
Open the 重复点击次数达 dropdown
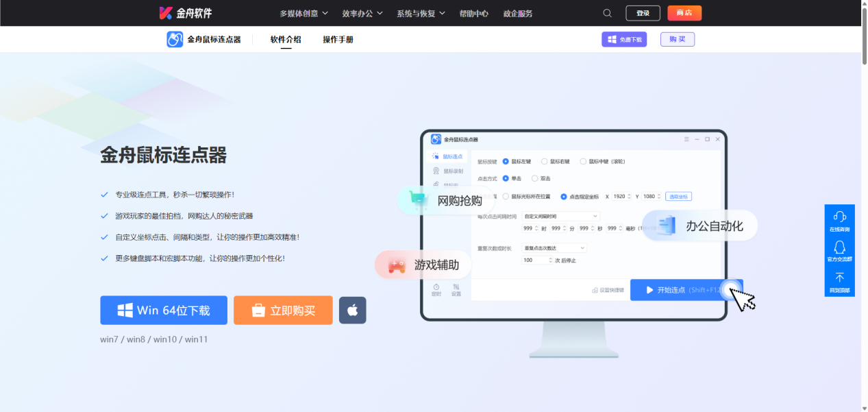pyautogui.click(x=554, y=248)
